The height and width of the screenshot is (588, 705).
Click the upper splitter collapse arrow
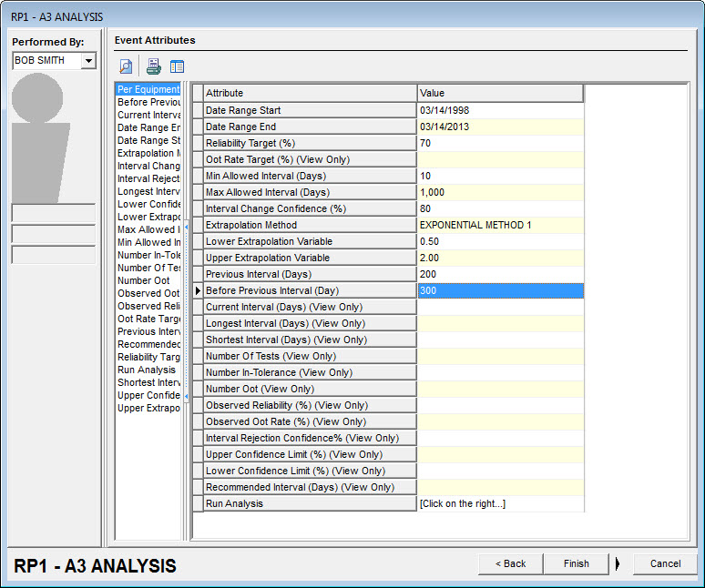point(186,227)
